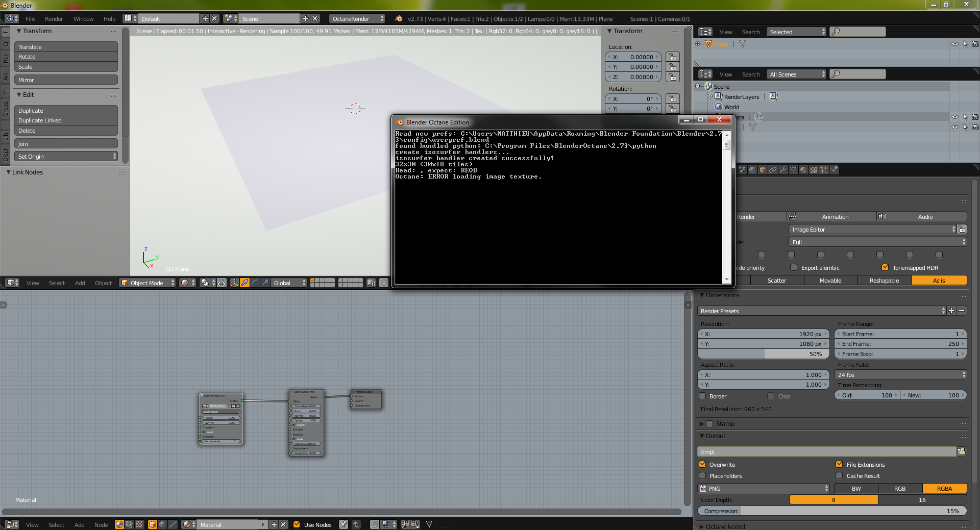980x530 pixels.
Task: Open the PNG file format dropdown
Action: click(764, 488)
